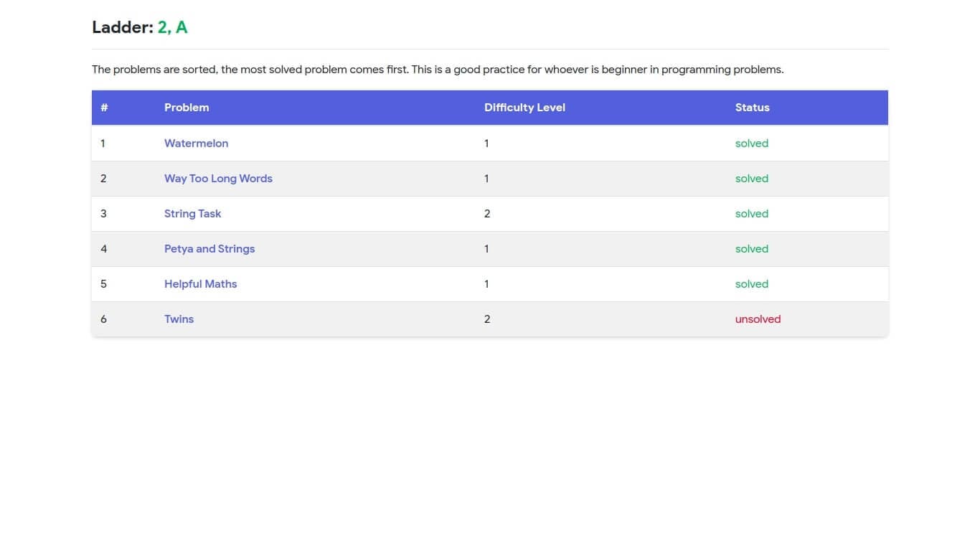
Task: Click row number 2 beside Way Too Long Words
Action: tap(103, 179)
